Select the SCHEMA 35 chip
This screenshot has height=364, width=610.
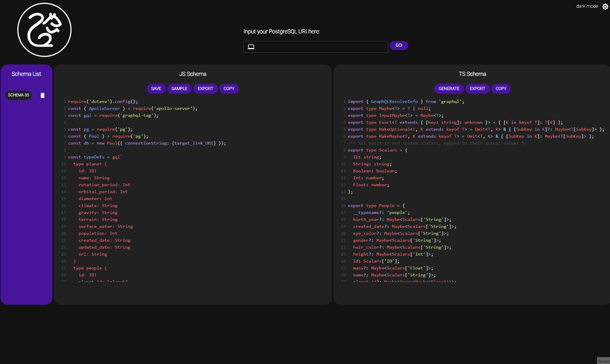click(x=19, y=95)
